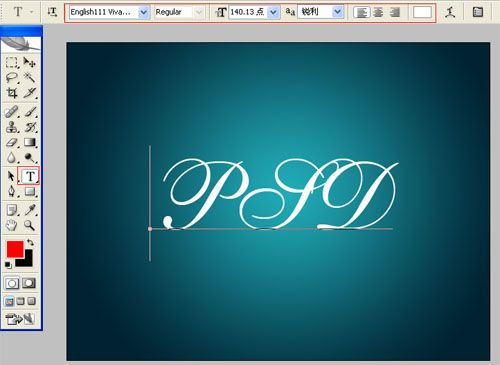Viewport: 500px width, 365px height.
Task: Switch to Quick Mask mode
Action: pyautogui.click(x=29, y=284)
